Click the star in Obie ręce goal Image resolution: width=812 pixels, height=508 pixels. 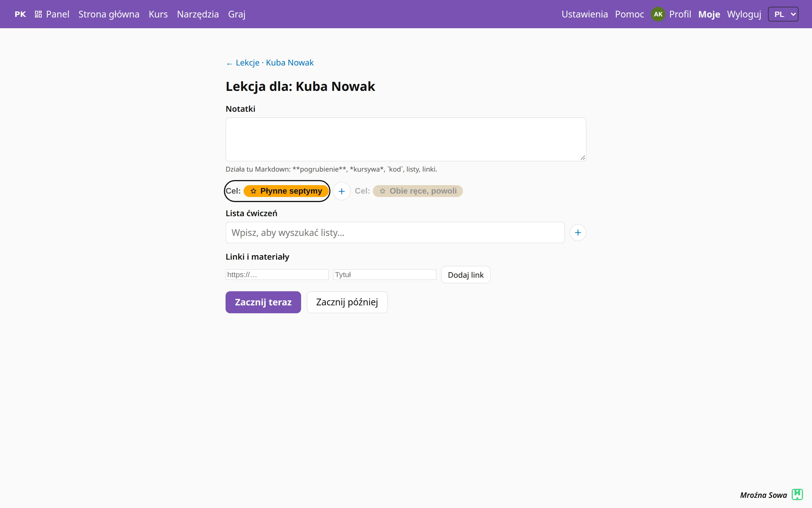(383, 191)
